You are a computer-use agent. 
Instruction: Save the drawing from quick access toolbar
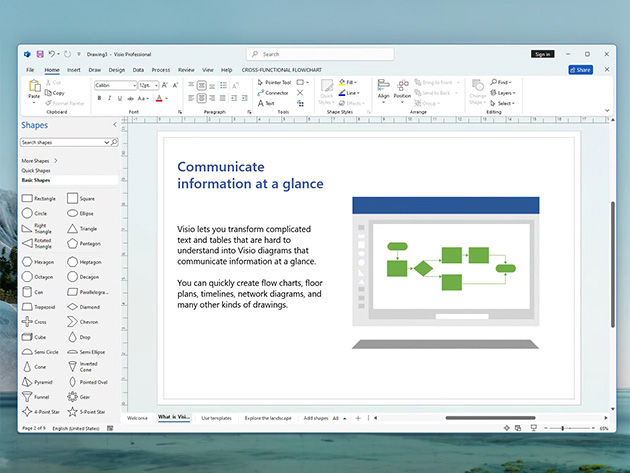(39, 54)
